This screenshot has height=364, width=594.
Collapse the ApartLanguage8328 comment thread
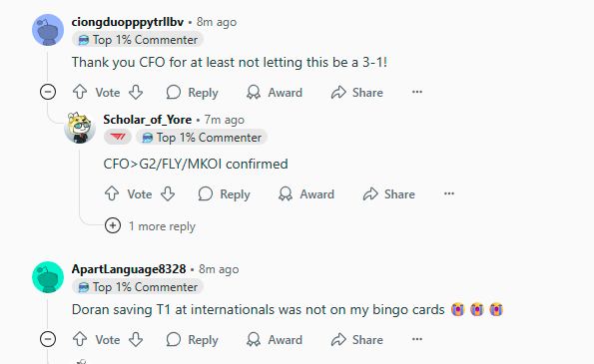pyautogui.click(x=48, y=339)
